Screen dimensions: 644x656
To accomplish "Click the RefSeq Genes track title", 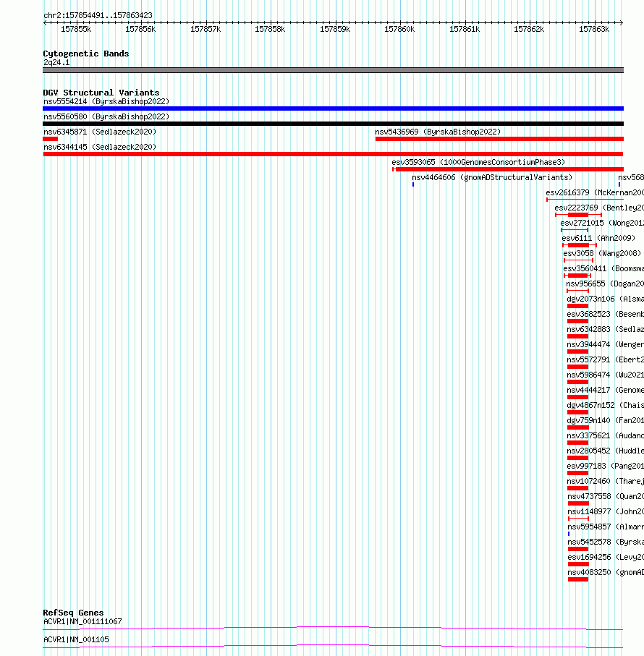I will (73, 613).
